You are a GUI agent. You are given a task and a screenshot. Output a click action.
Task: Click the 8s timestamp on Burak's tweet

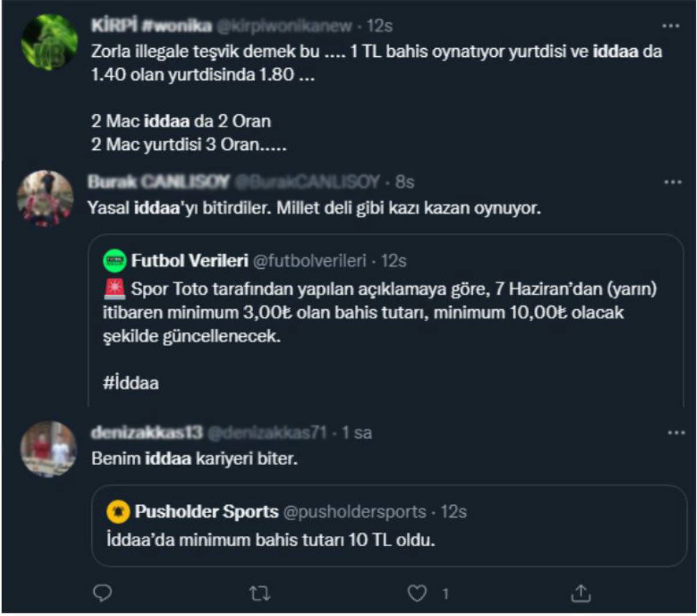(404, 182)
